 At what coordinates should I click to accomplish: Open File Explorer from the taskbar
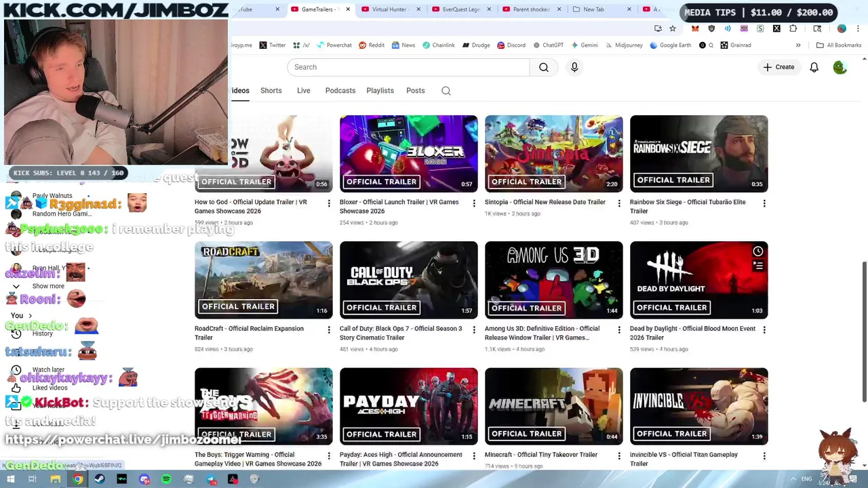pyautogui.click(x=56, y=479)
